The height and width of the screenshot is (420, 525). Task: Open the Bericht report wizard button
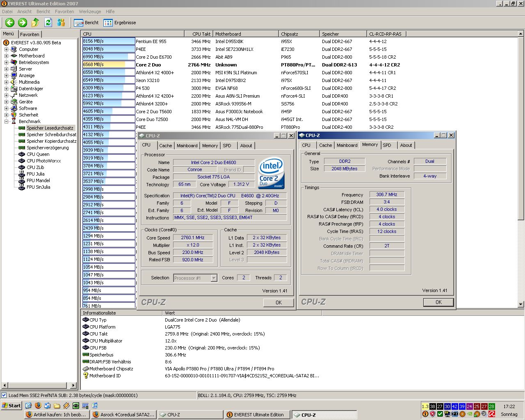[x=87, y=23]
